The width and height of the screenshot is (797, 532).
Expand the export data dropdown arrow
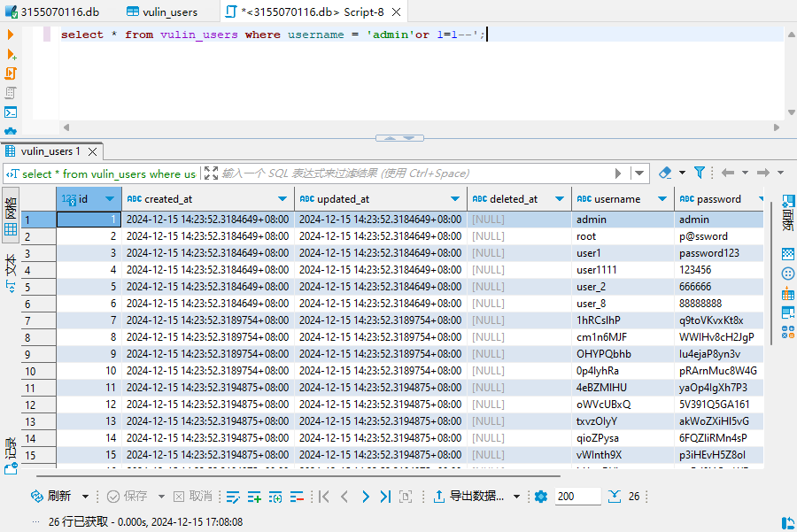(x=516, y=497)
